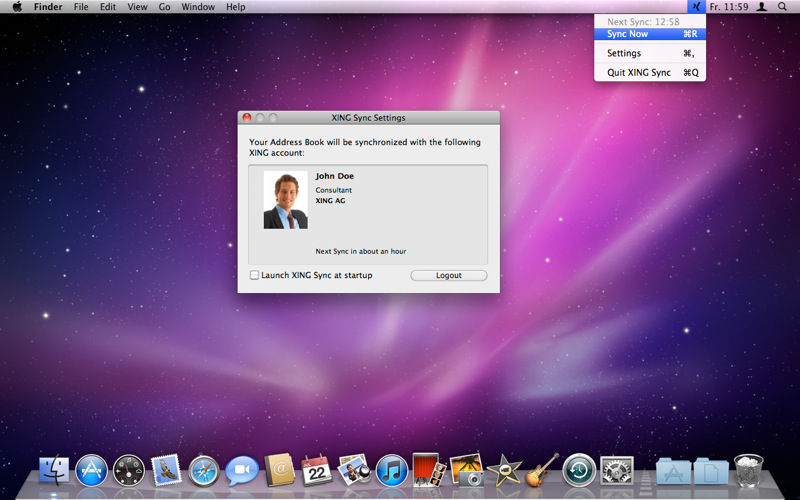Click the Next Sync in about an hour text
This screenshot has height=500, width=800.
click(x=361, y=251)
